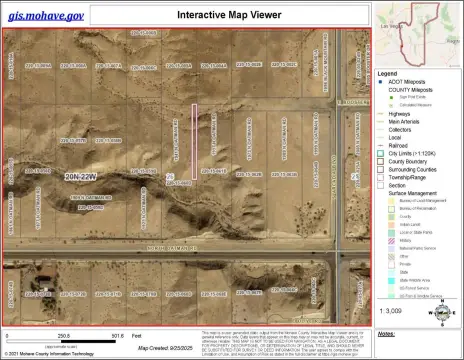Click the Bureau of Land Management swatch

pos(392,201)
